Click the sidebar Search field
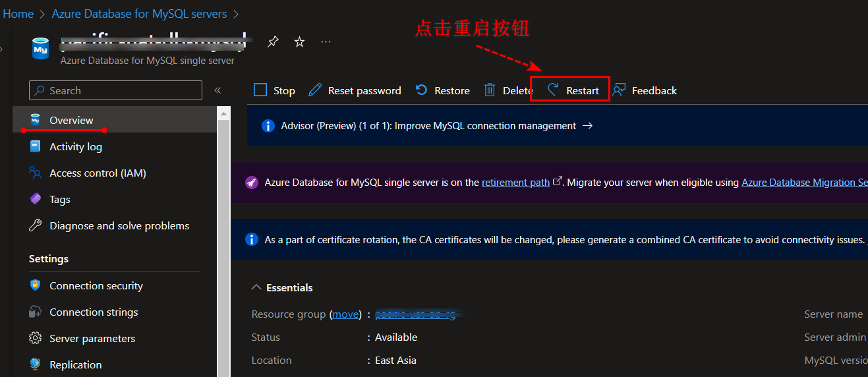The width and height of the screenshot is (868, 377). point(116,90)
